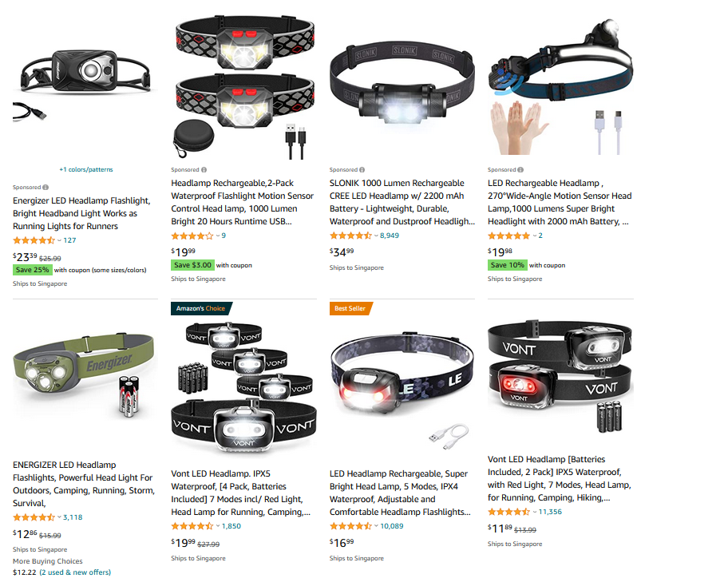Screen dimensions: 728x586
Task: Click Sponsored info icon for SLONIK headlamp
Action: click(x=362, y=170)
